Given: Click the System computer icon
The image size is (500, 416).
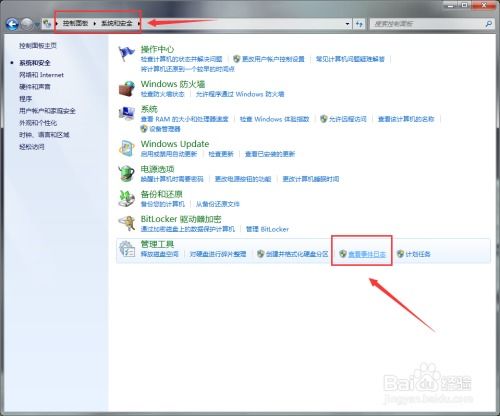Looking at the screenshot, I should 127,114.
